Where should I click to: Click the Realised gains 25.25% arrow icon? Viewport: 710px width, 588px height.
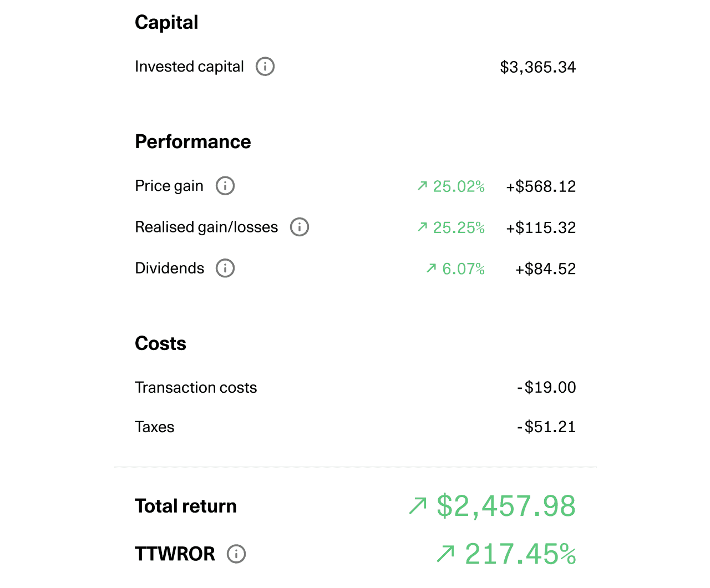click(423, 227)
